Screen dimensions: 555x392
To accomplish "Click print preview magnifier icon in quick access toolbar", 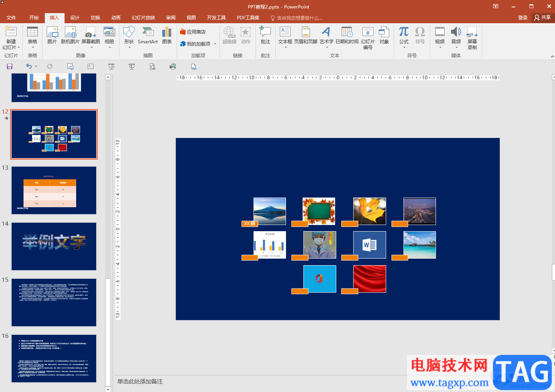I will 153,66.
